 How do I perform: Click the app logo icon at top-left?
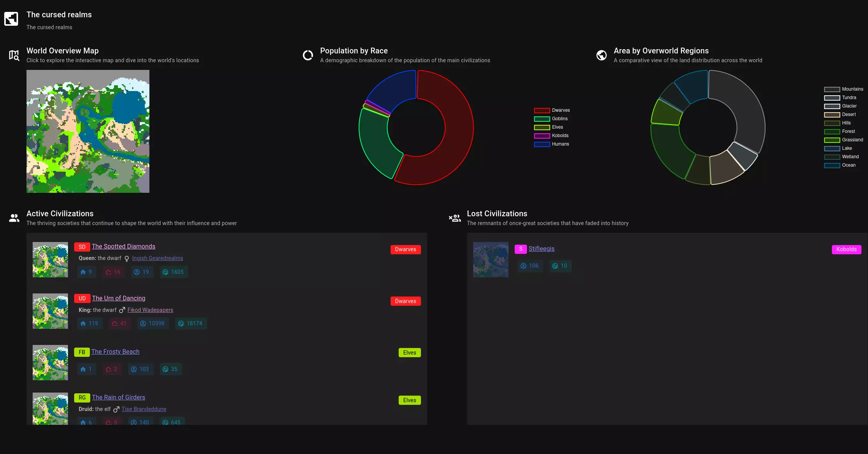pyautogui.click(x=11, y=18)
